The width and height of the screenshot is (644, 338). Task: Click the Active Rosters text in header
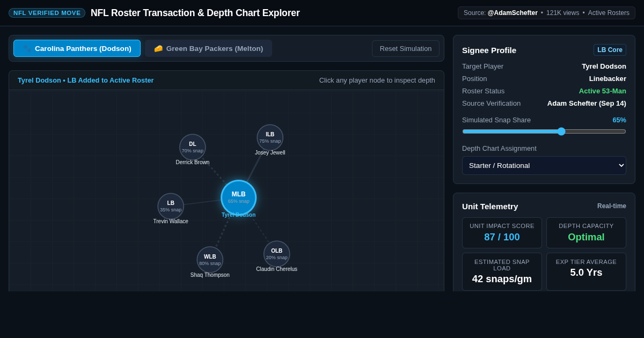609,13
